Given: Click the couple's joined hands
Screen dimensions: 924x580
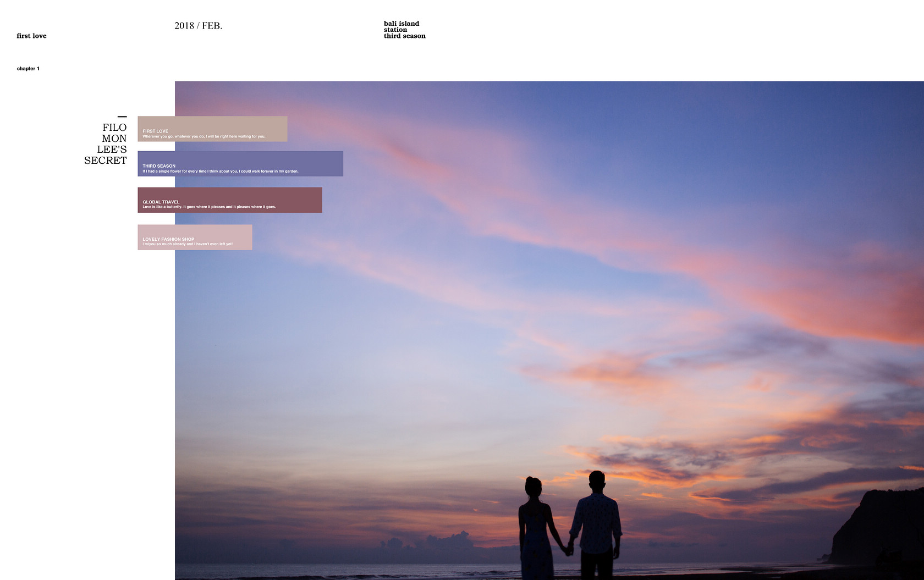Looking at the screenshot, I should click(570, 548).
